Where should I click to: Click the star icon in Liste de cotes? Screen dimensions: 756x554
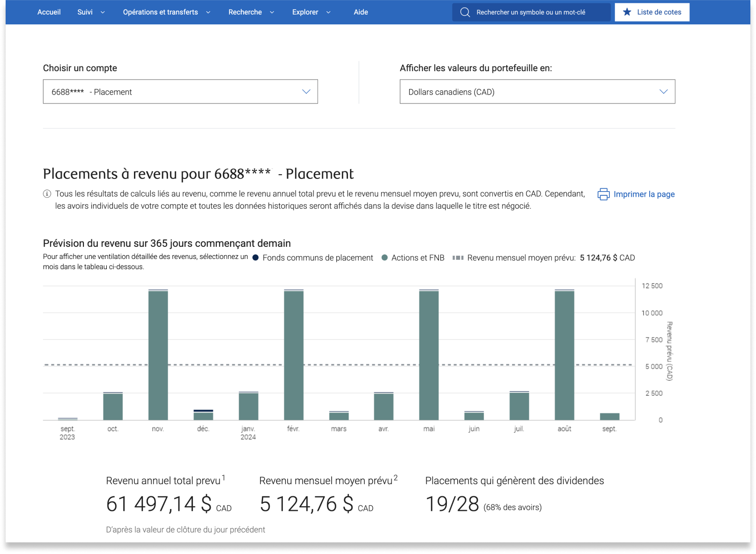point(627,12)
